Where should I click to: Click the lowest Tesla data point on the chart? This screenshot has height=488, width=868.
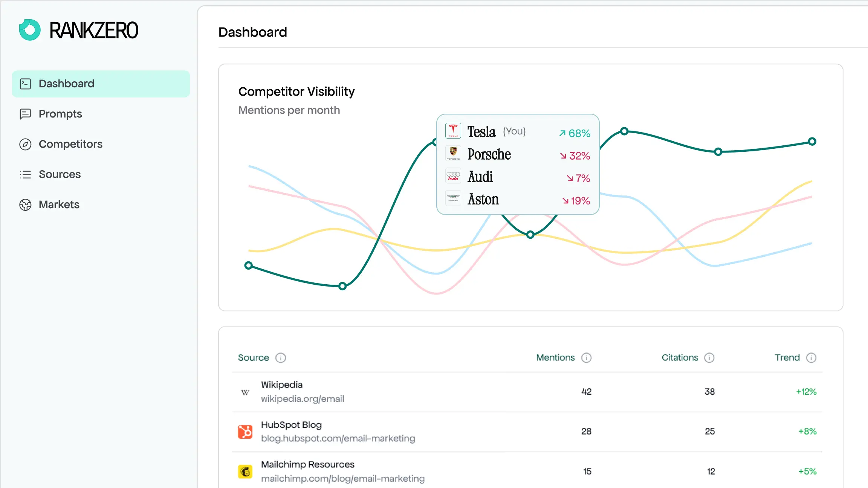pos(342,286)
